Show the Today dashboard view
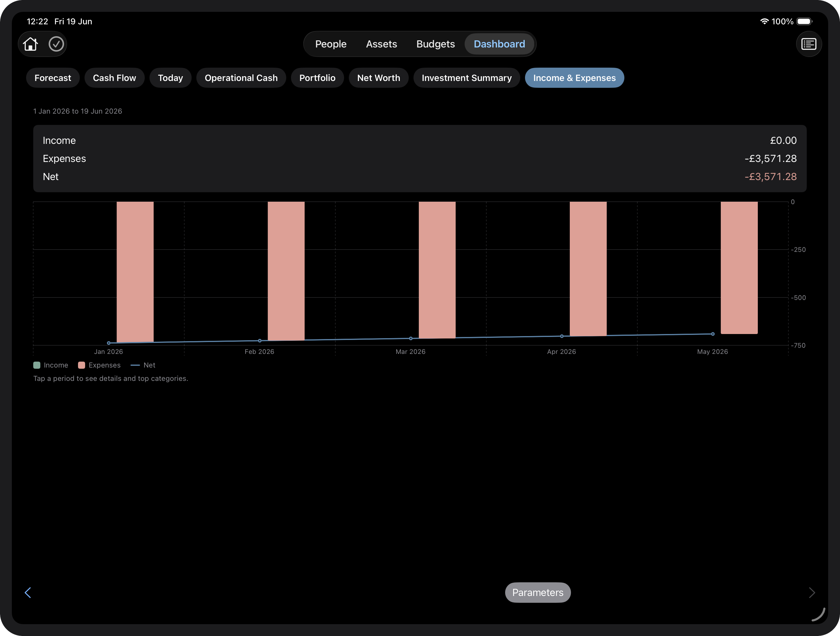 [x=170, y=78]
